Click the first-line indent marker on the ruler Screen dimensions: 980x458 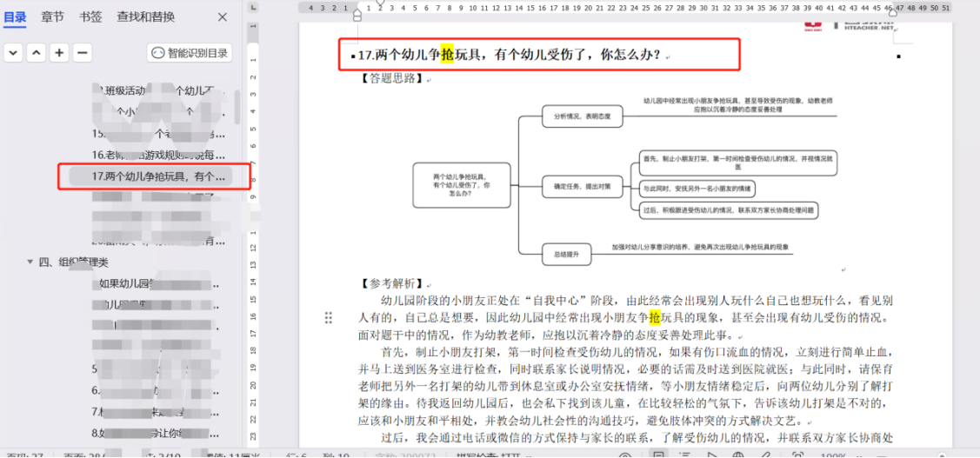(x=357, y=4)
